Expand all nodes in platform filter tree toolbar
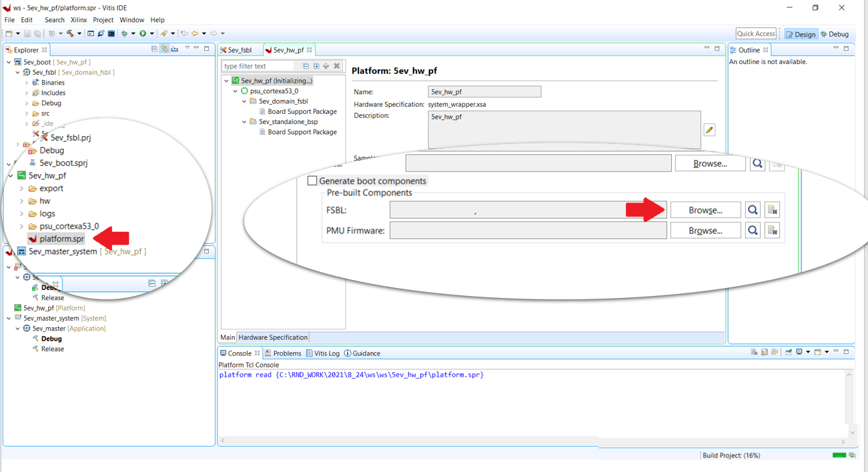The height and width of the screenshot is (472, 868). [316, 66]
